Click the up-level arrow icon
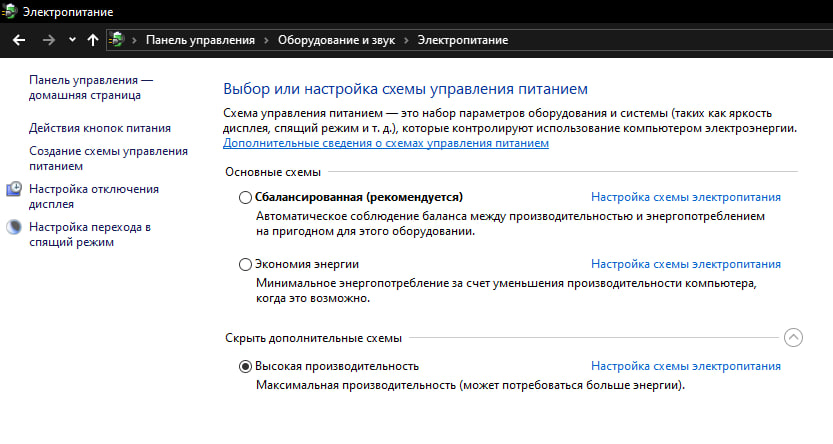The image size is (833, 444). [x=93, y=40]
